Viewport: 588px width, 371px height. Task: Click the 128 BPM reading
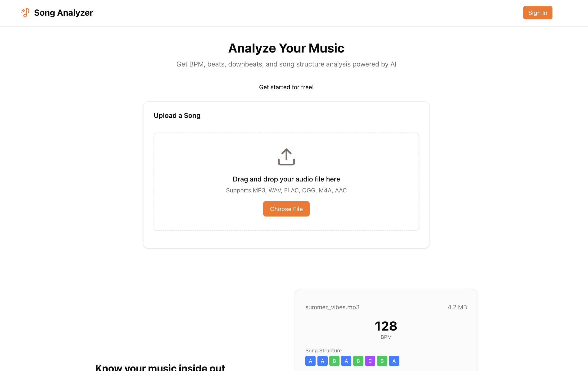[x=386, y=326]
